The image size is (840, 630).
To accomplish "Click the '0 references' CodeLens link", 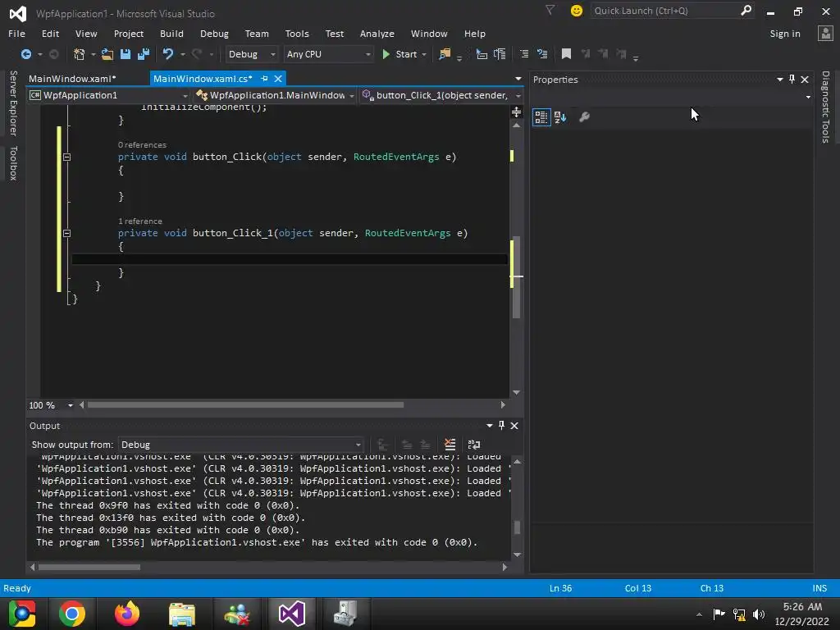I will 142,145.
